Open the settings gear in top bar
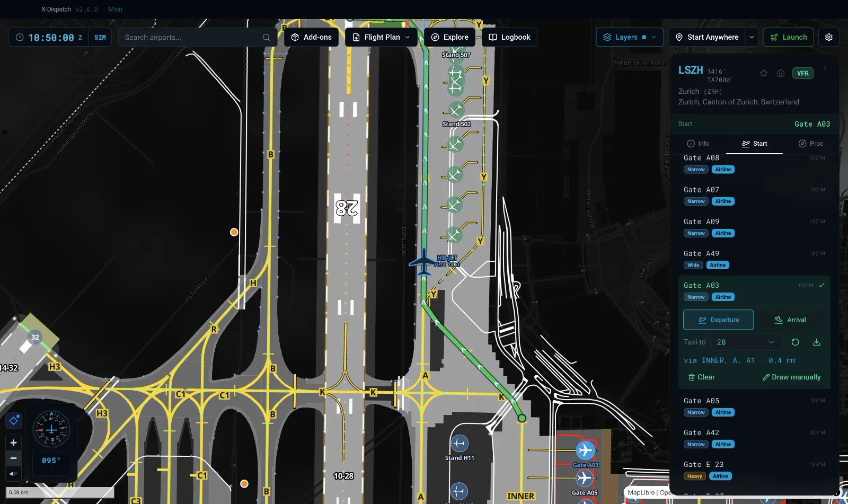This screenshot has height=504, width=848. pyautogui.click(x=829, y=37)
